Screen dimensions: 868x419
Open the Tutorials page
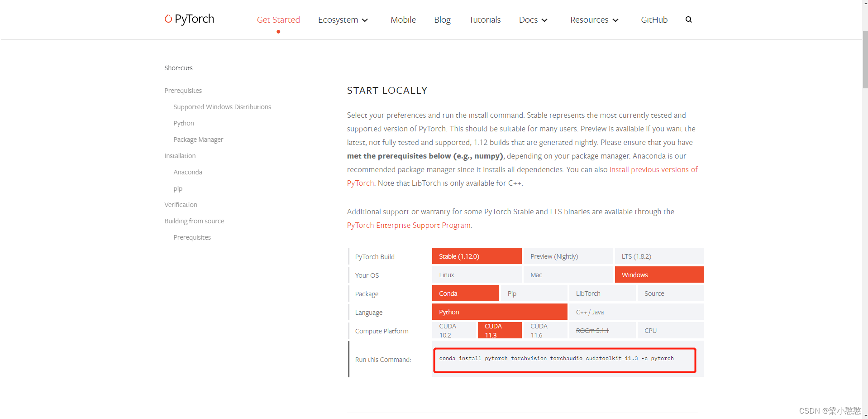click(x=485, y=20)
